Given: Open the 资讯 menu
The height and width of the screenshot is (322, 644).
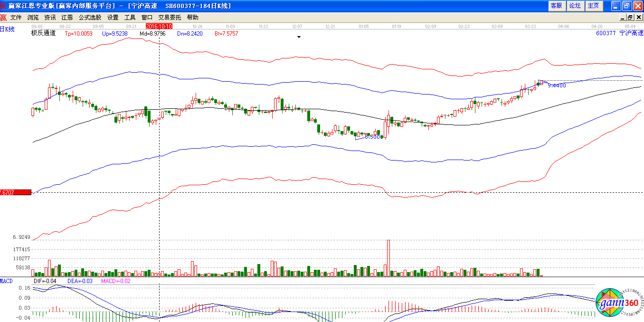Looking at the screenshot, I should (50, 17).
